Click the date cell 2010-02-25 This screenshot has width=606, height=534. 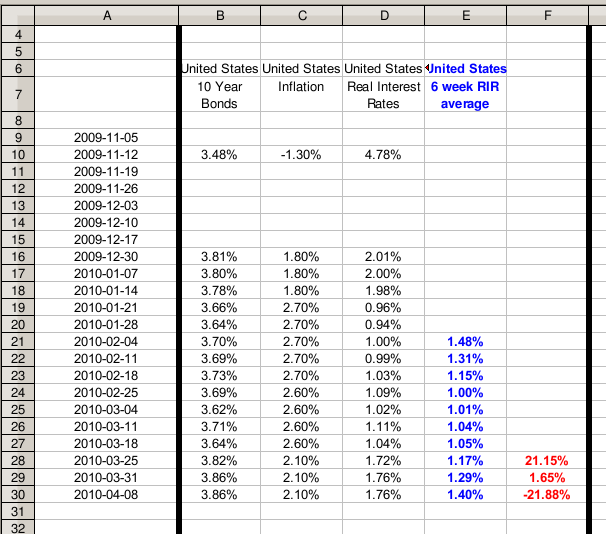point(106,393)
